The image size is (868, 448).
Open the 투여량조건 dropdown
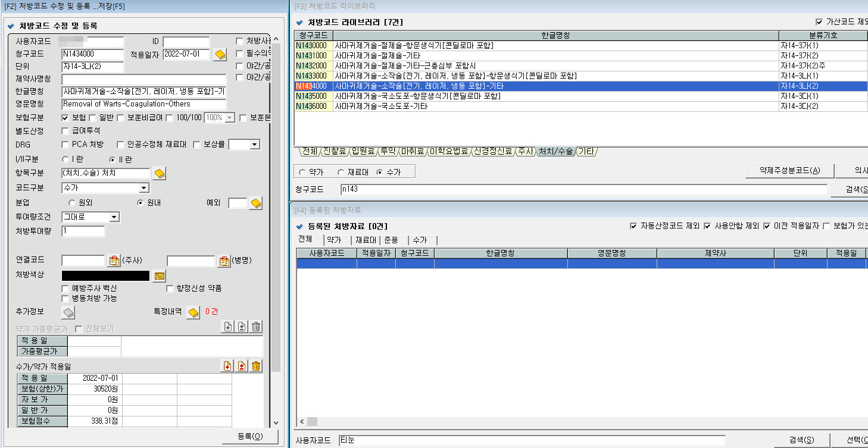(115, 217)
